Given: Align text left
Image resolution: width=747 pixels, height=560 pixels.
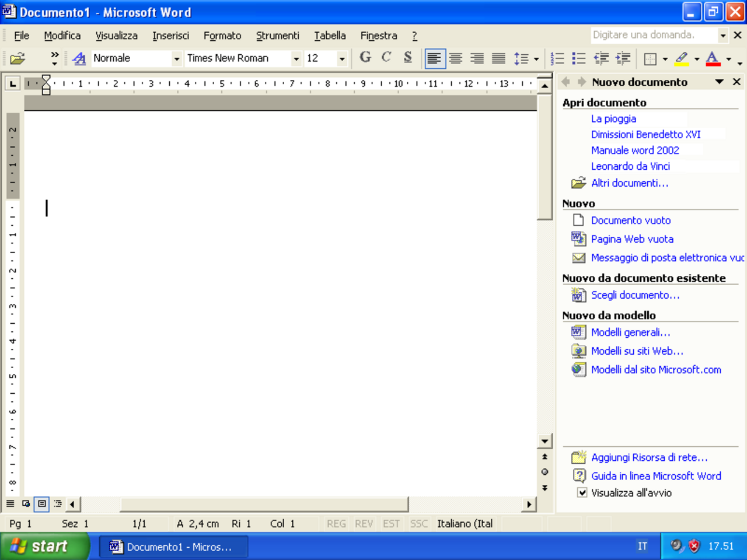Looking at the screenshot, I should coord(435,58).
